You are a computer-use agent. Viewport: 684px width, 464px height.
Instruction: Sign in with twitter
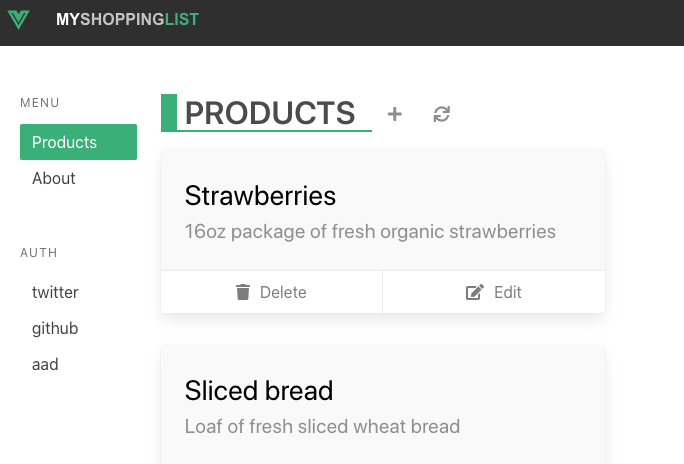[55, 292]
